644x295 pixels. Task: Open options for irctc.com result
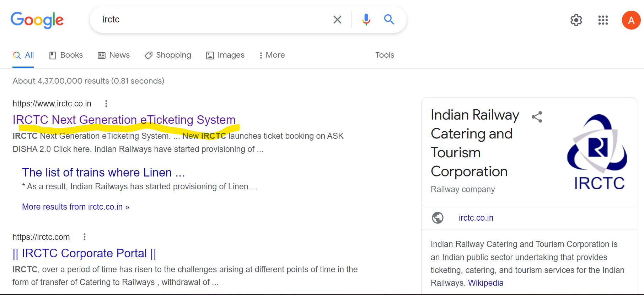click(x=85, y=237)
